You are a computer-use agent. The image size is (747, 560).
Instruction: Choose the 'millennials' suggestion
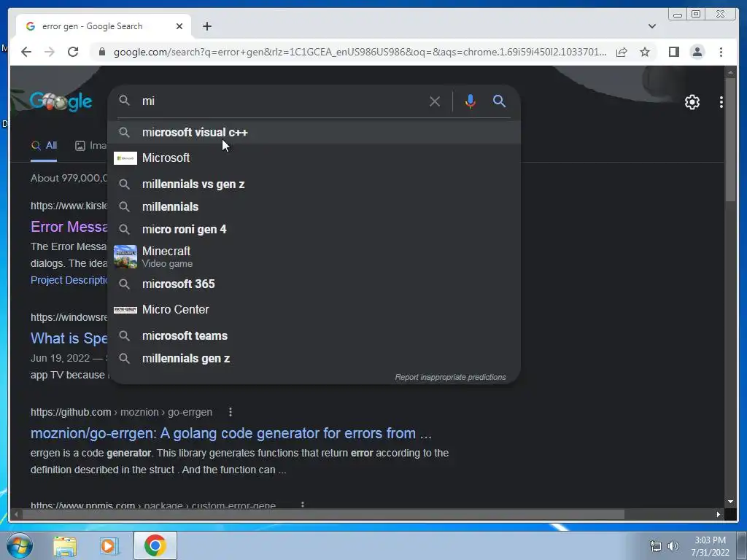[x=314, y=206]
